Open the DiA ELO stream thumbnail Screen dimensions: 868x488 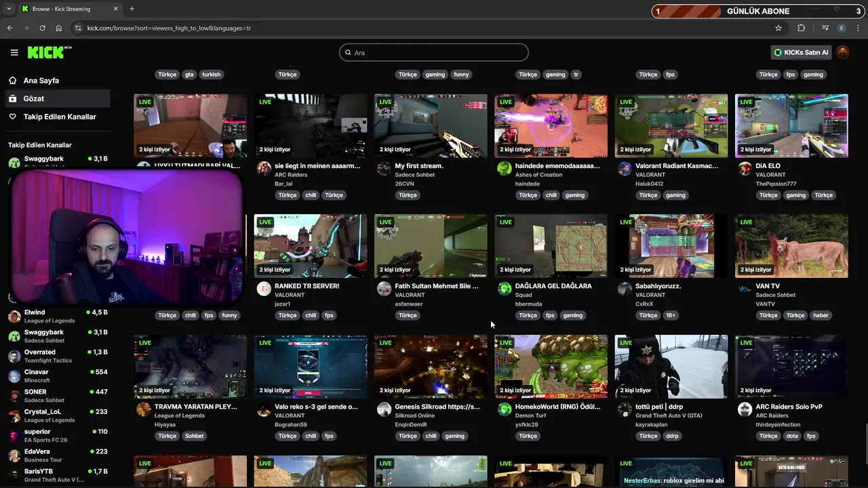coord(791,126)
